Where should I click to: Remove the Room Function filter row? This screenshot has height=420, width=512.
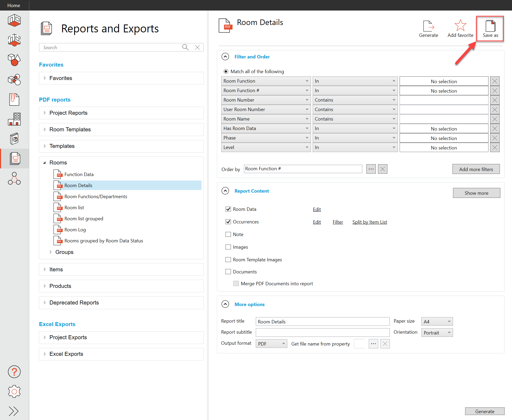click(x=495, y=81)
